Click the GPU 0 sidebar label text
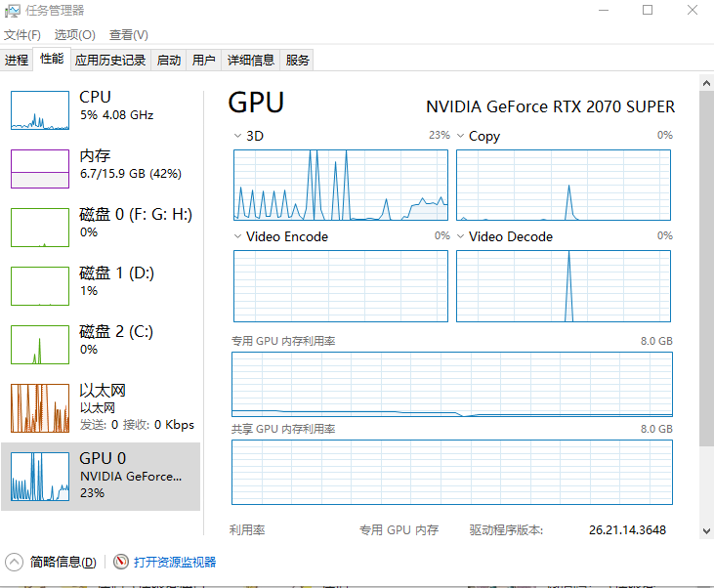The image size is (714, 588). click(103, 458)
